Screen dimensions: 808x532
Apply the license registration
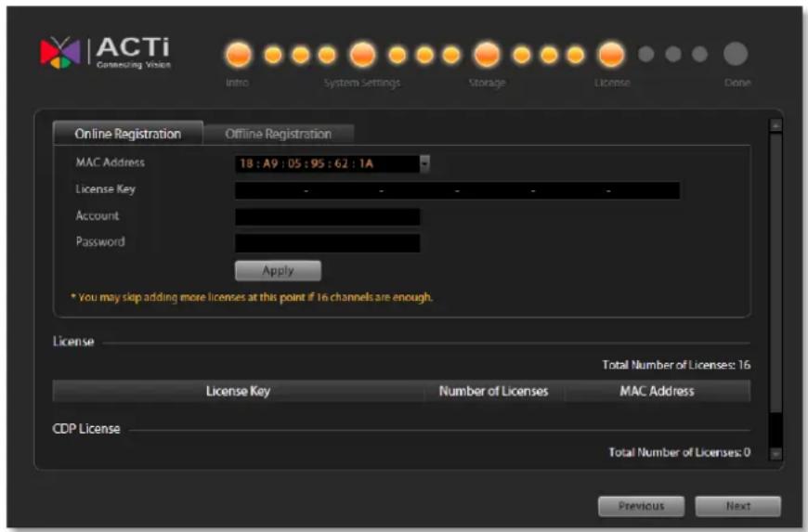point(278,271)
